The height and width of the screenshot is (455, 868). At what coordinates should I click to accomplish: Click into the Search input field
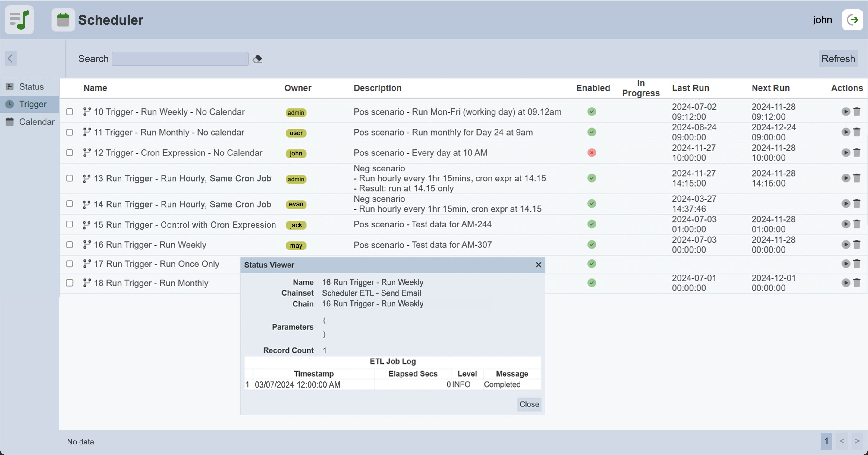[180, 59]
